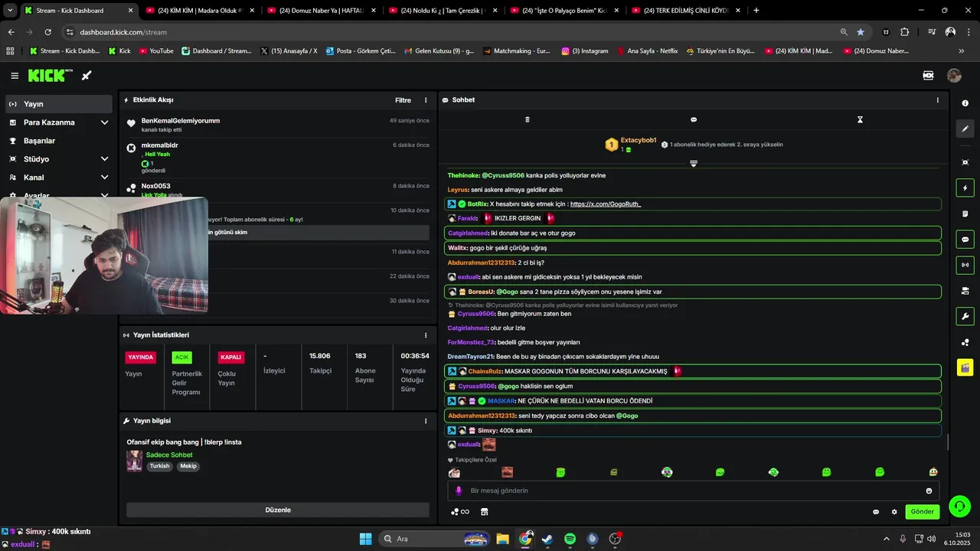The image size is (980, 551).
Task: Open the profile avatar at top right
Action: pyautogui.click(x=954, y=76)
